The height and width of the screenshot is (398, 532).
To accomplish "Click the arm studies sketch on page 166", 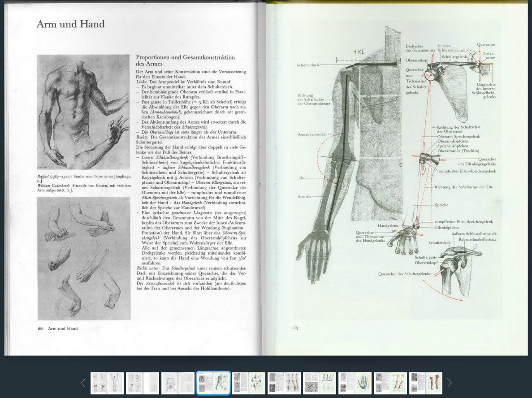I will pyautogui.click(x=84, y=259).
